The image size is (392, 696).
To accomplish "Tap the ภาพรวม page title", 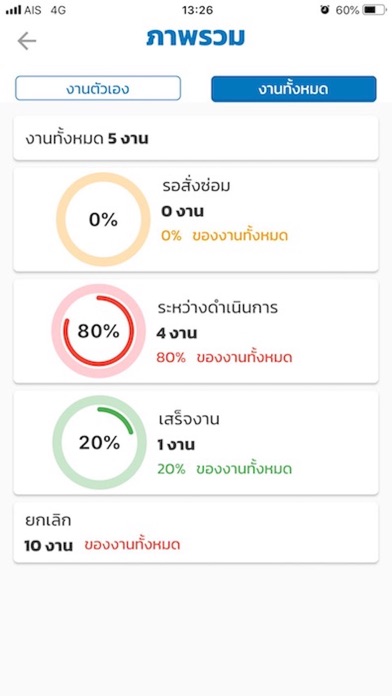I will click(195, 37).
